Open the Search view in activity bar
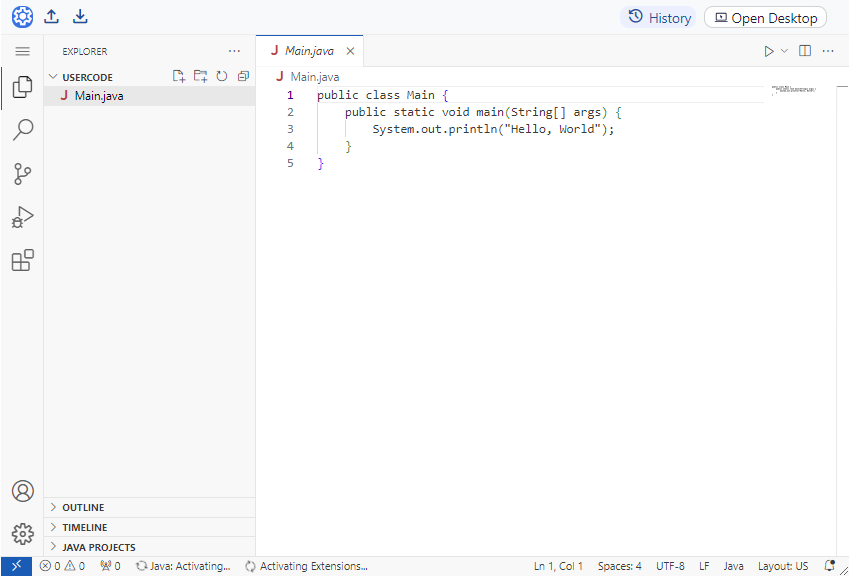The width and height of the screenshot is (851, 577). click(22, 130)
